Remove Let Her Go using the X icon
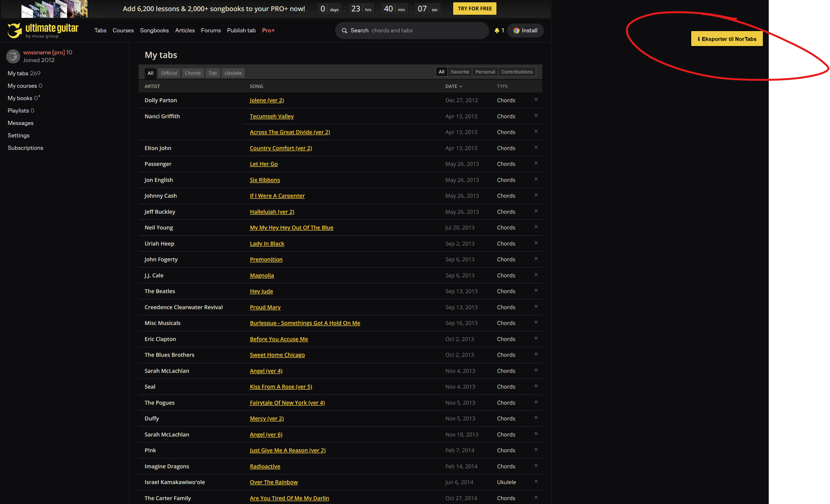Viewport: 830px width, 504px height. click(536, 163)
